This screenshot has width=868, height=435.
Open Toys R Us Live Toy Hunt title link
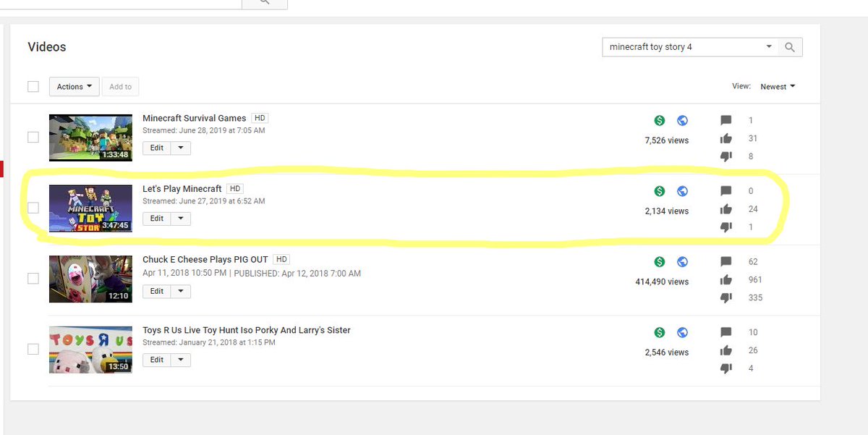(247, 330)
